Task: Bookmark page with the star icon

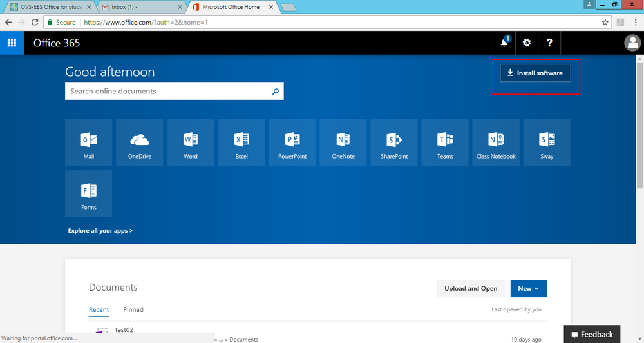Action: click(605, 22)
